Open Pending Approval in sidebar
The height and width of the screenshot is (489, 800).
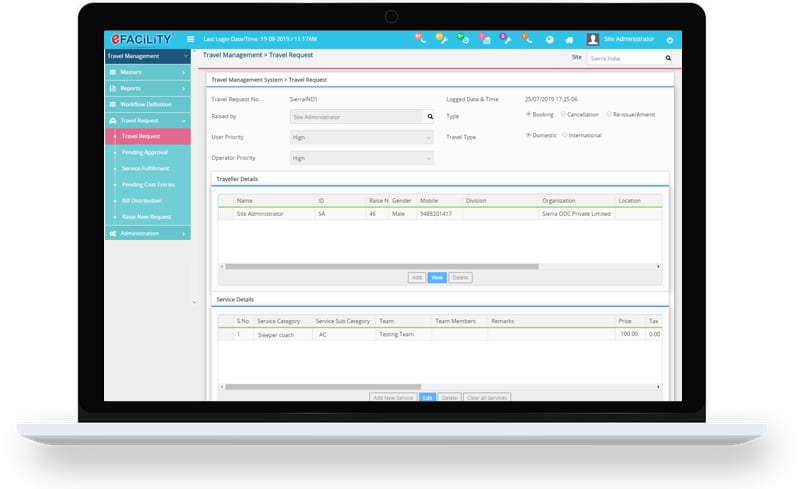[x=145, y=152]
